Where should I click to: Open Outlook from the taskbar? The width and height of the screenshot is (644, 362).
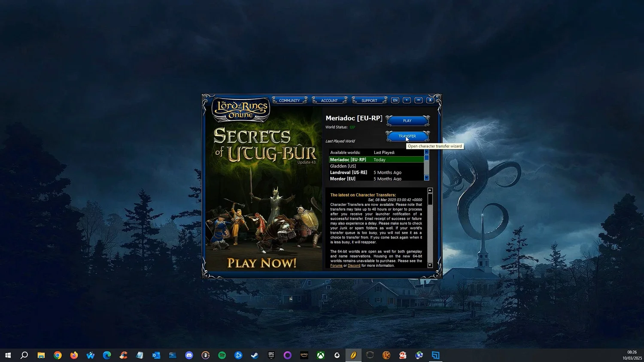click(156, 355)
